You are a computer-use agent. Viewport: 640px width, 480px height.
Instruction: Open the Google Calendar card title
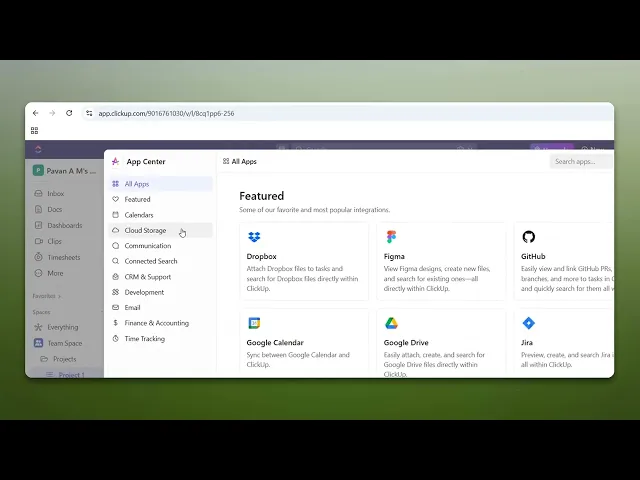point(275,342)
